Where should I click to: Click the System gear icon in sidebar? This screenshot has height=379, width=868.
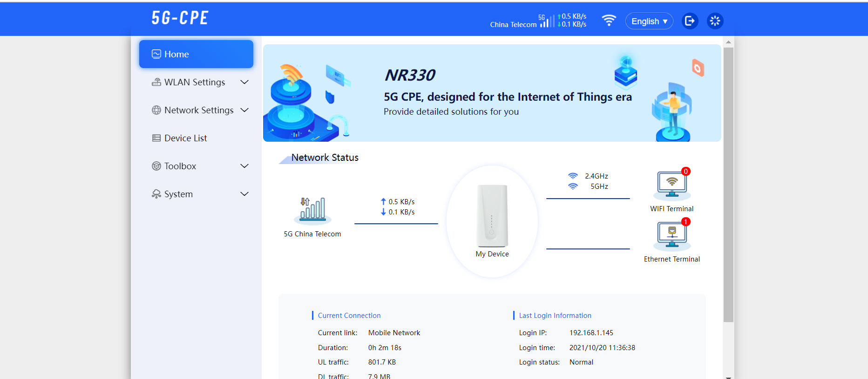[156, 194]
